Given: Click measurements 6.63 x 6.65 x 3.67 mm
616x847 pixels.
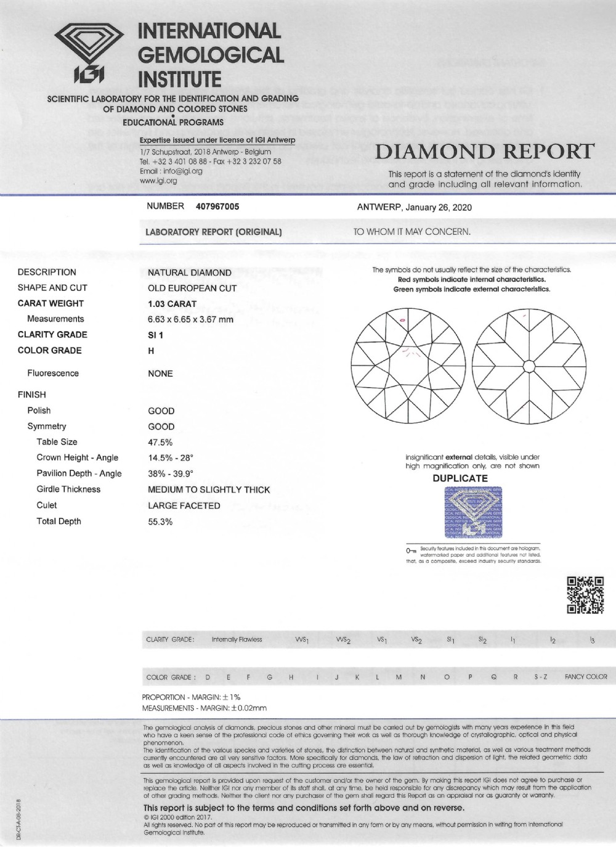Looking at the screenshot, I should click(190, 319).
